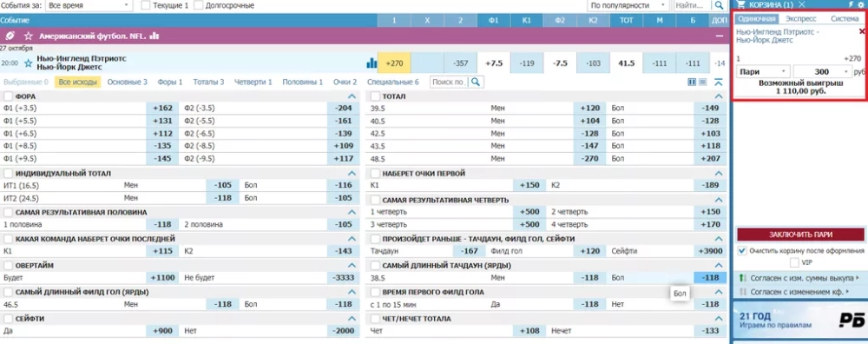Open the По популярности sort dropdown
Viewport: 868px width, 344px height.
point(628,5)
